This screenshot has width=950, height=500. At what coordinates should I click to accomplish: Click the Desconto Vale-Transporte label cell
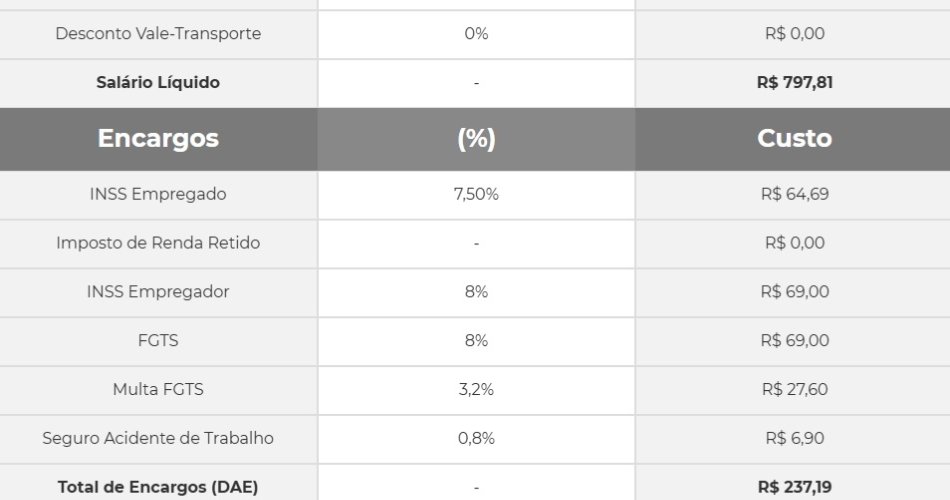(158, 34)
